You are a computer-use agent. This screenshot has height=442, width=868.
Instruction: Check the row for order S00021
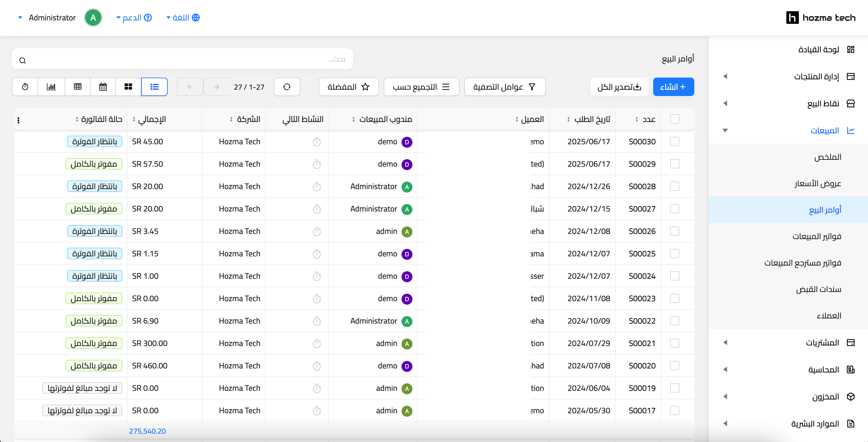pos(674,343)
